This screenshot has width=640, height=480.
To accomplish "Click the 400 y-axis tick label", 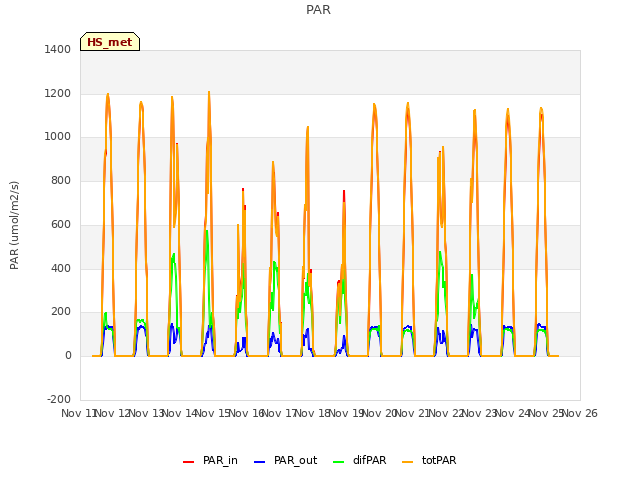I will click(x=61, y=268).
